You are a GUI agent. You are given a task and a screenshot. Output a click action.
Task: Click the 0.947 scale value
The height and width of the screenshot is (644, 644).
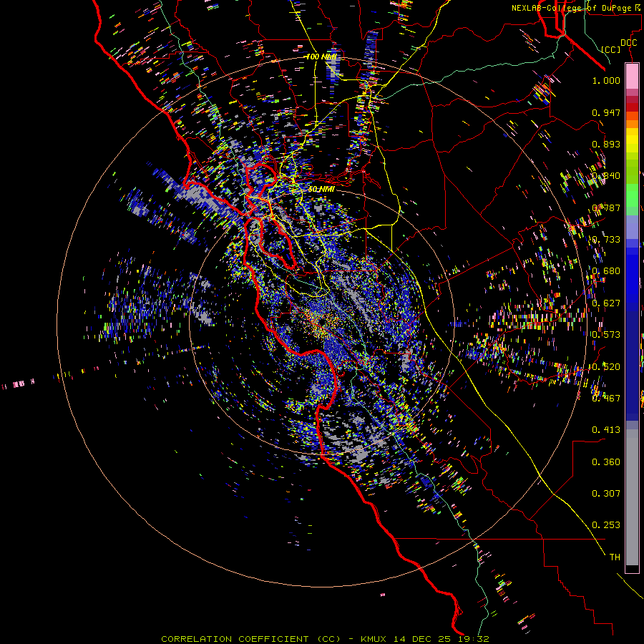(x=606, y=112)
